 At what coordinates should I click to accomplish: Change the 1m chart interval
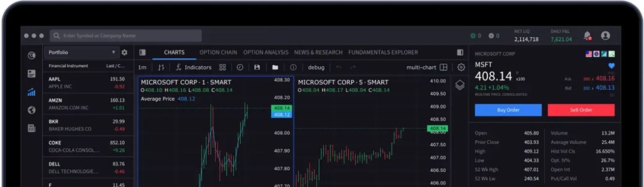pos(142,67)
